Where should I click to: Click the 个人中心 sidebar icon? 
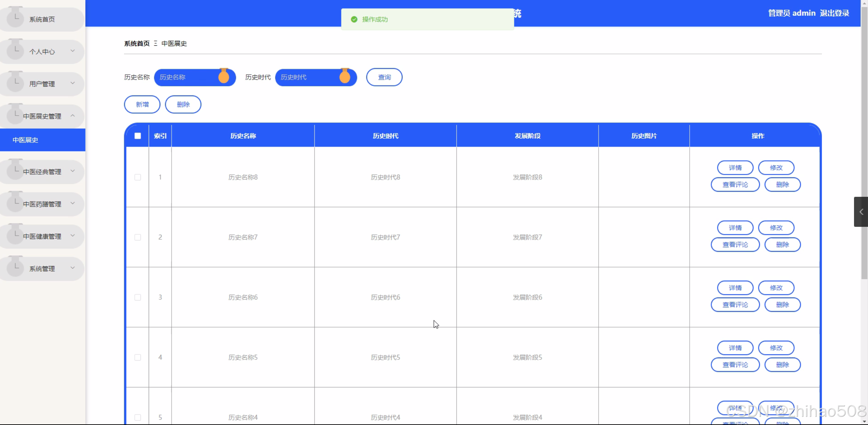(15, 50)
